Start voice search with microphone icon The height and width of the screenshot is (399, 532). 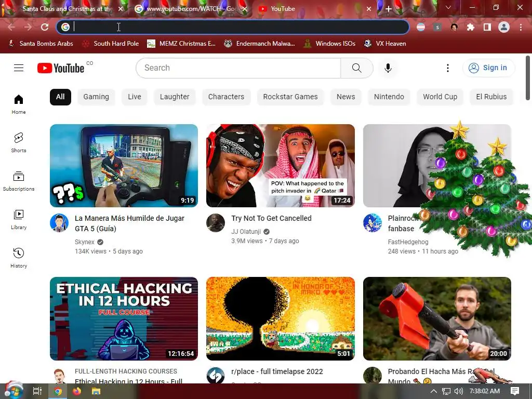pyautogui.click(x=388, y=68)
